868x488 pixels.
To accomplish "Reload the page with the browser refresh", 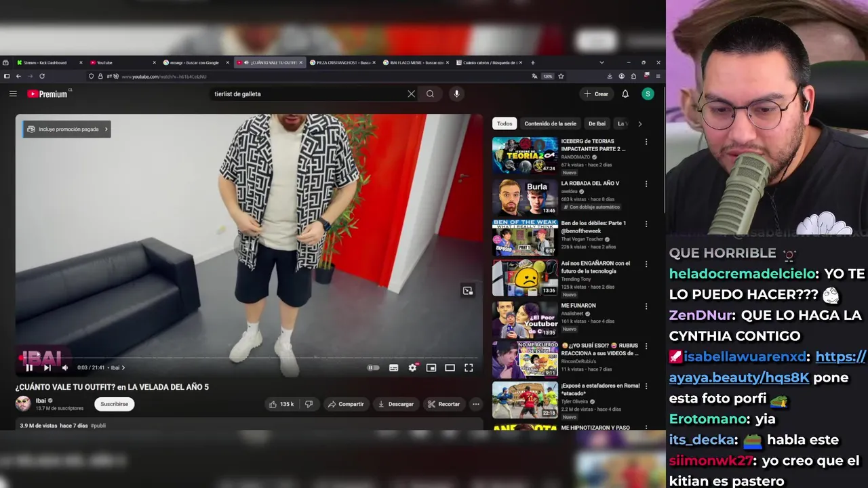I will (42, 76).
